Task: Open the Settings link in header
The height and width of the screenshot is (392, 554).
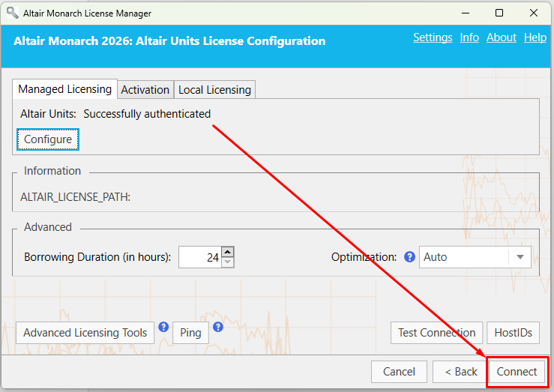Action: pyautogui.click(x=433, y=37)
